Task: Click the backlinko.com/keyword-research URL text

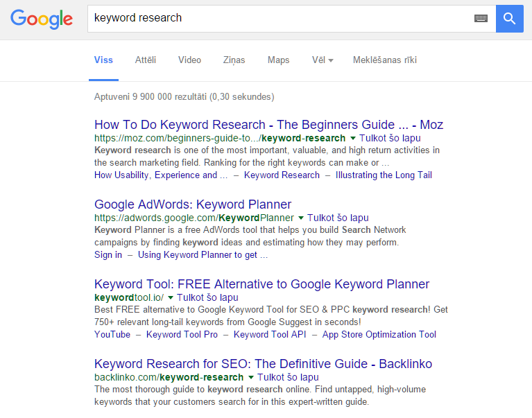Action: tap(169, 377)
